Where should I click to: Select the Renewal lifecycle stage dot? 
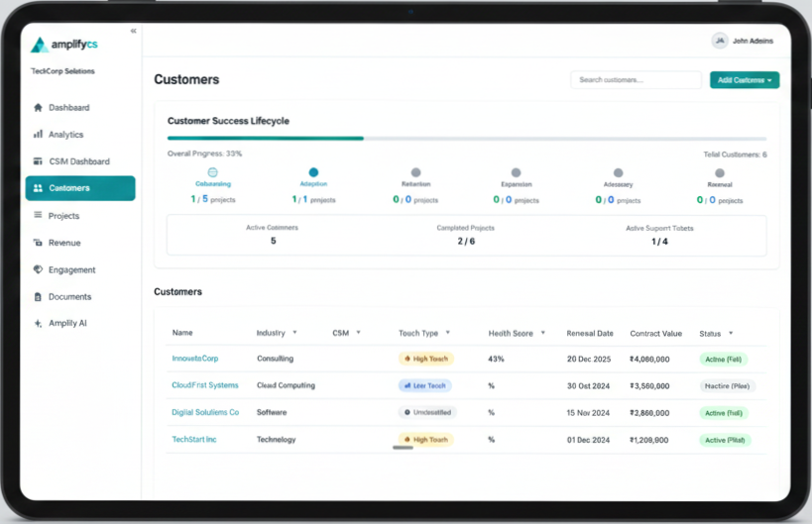720,172
